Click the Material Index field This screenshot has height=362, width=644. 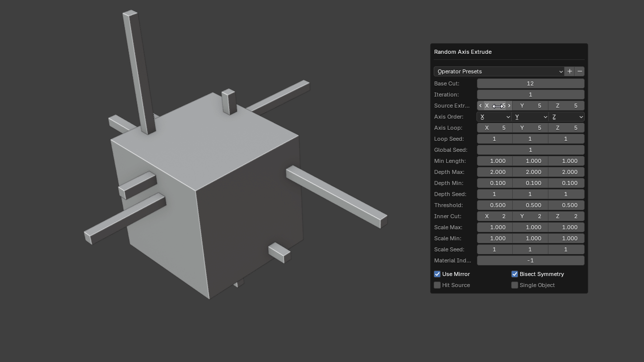[x=530, y=260]
